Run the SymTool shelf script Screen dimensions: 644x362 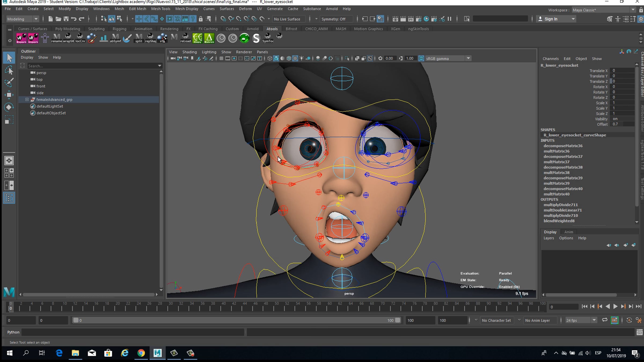click(268, 38)
